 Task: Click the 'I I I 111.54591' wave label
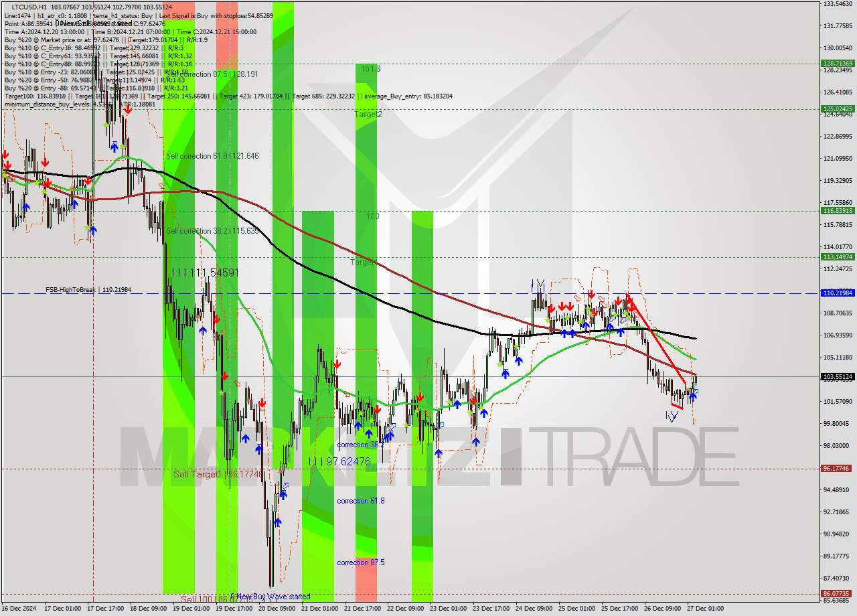[205, 273]
